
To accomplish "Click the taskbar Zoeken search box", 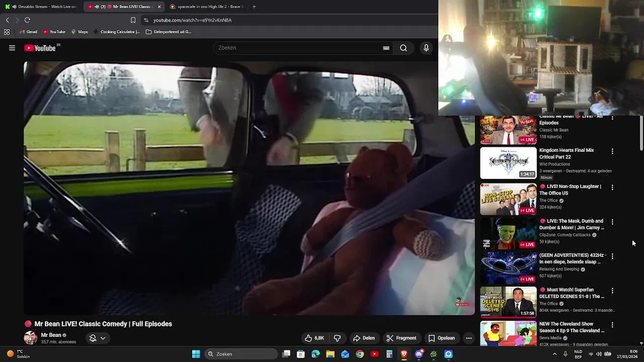I will click(x=242, y=354).
